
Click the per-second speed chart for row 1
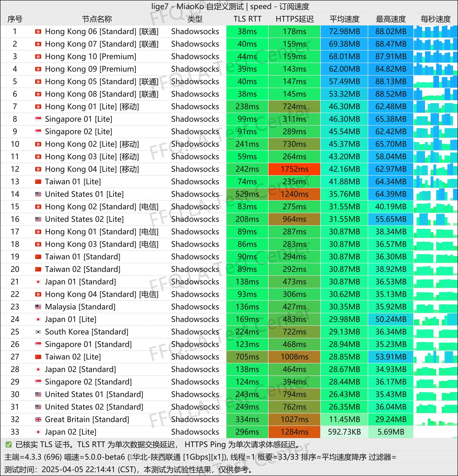435,32
